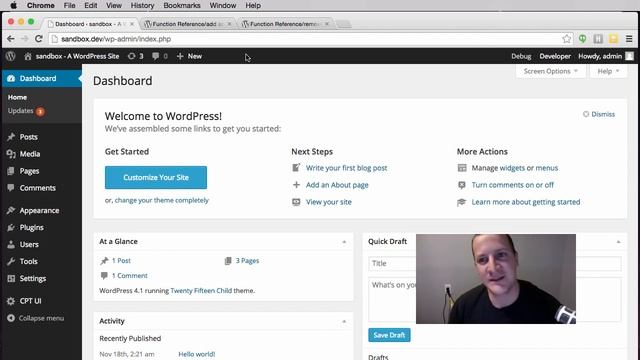Open the Bookmarks menu in menu bar
This screenshot has width=640, height=360.
pos(182,5)
